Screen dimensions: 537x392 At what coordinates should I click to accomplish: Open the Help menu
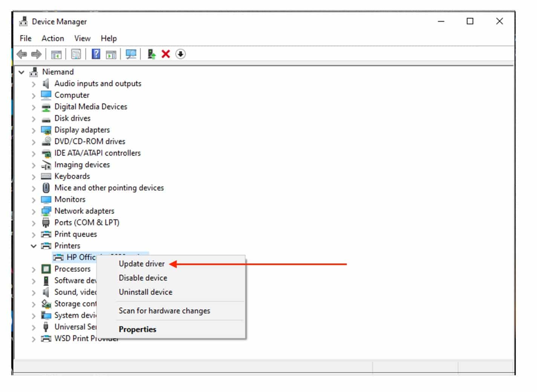pyautogui.click(x=109, y=38)
